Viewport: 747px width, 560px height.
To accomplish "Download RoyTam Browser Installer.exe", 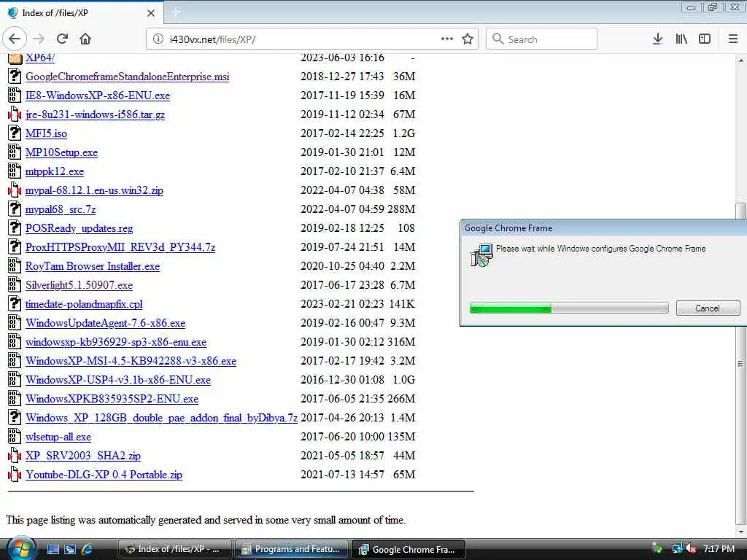I will pos(93,266).
